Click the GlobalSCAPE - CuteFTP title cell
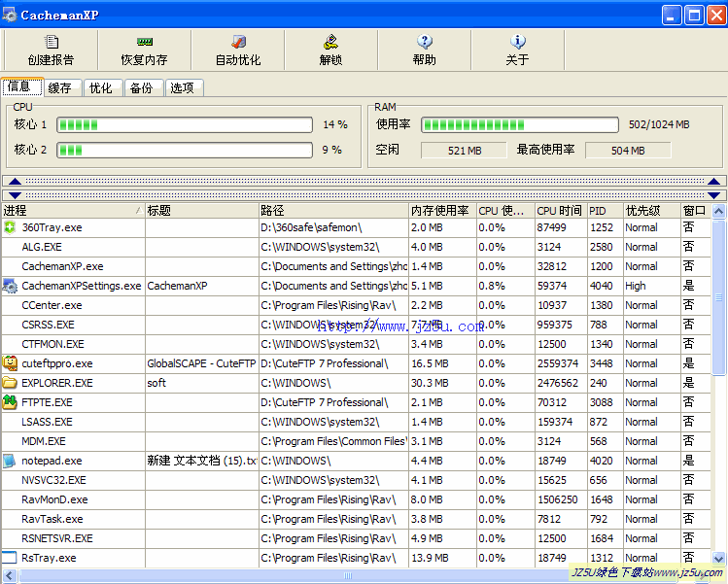 (202, 363)
